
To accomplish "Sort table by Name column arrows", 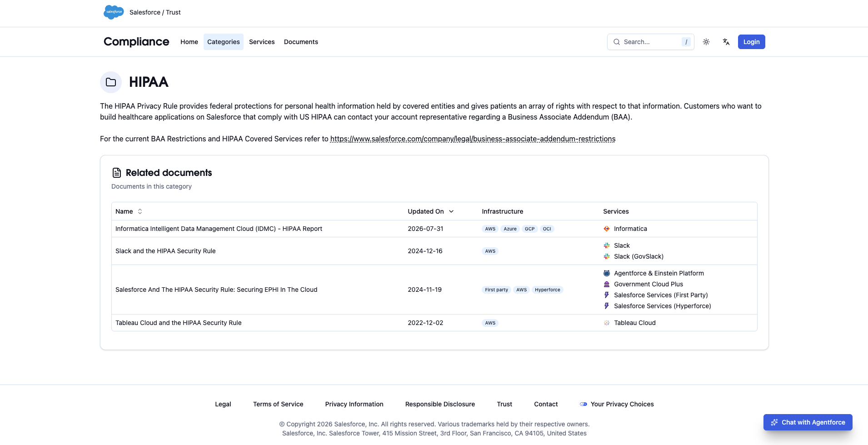I will pos(140,211).
